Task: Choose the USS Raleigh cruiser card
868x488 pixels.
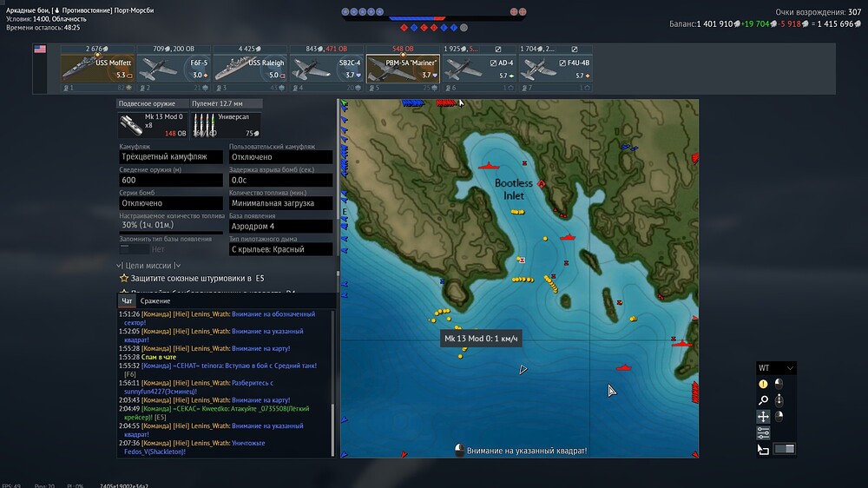Action: (250, 68)
